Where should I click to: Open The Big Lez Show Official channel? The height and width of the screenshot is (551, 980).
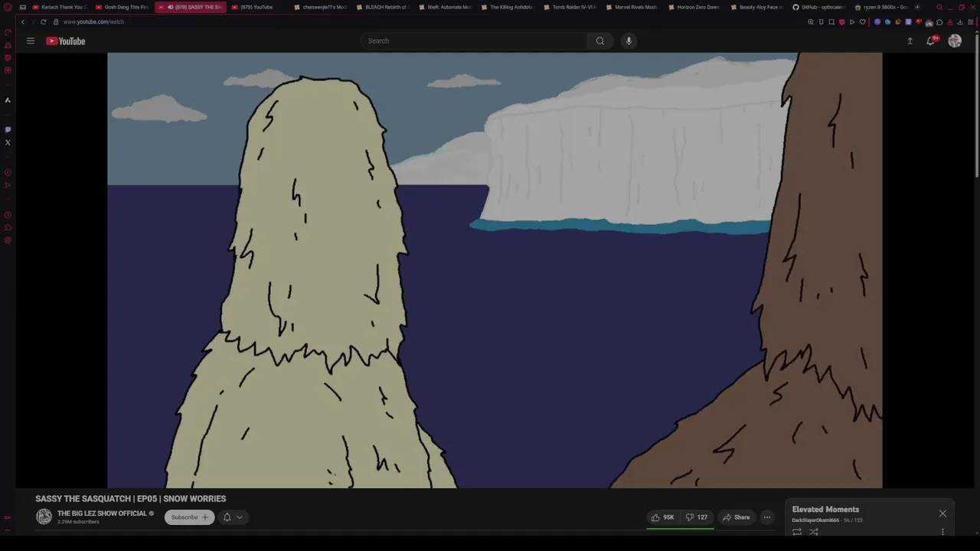102,514
